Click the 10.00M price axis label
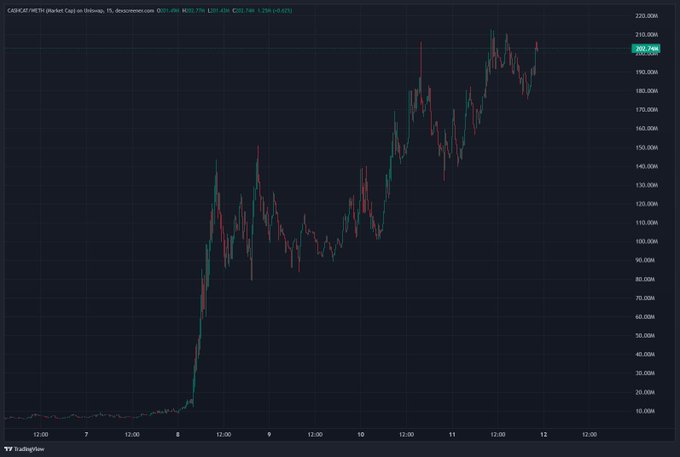680x457 pixels. coord(645,411)
